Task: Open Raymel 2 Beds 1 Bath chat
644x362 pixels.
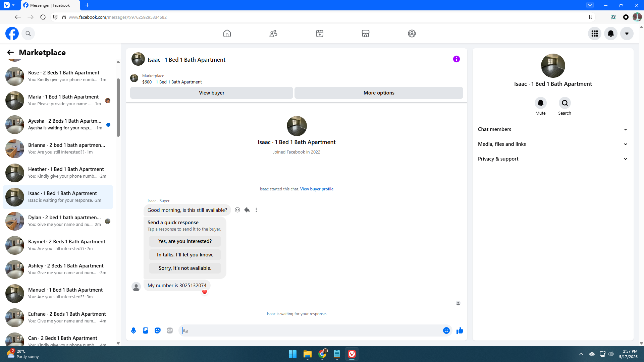Action: click(x=58, y=245)
